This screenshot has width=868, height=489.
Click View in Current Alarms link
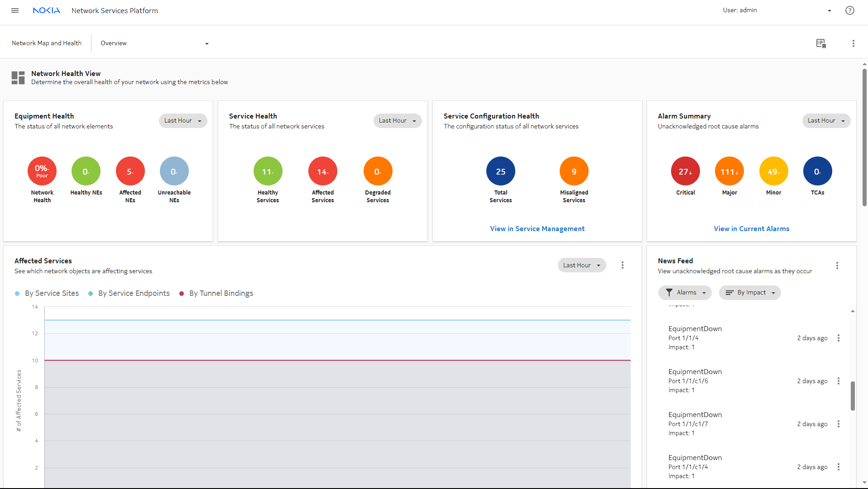pos(752,229)
